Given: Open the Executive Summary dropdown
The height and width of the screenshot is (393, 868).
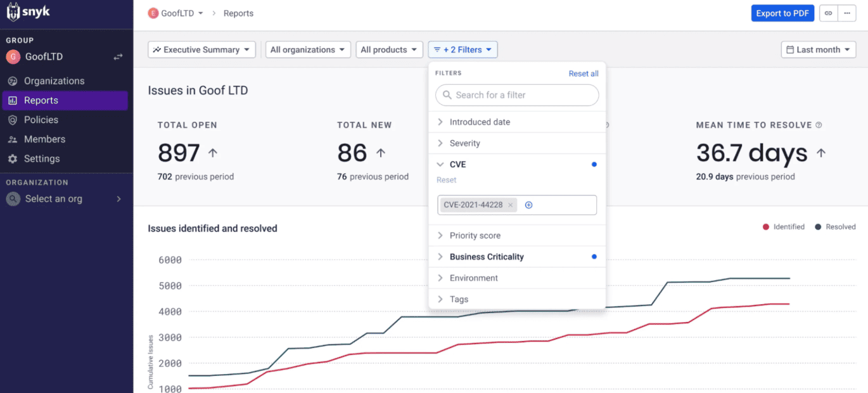Looking at the screenshot, I should (x=201, y=49).
